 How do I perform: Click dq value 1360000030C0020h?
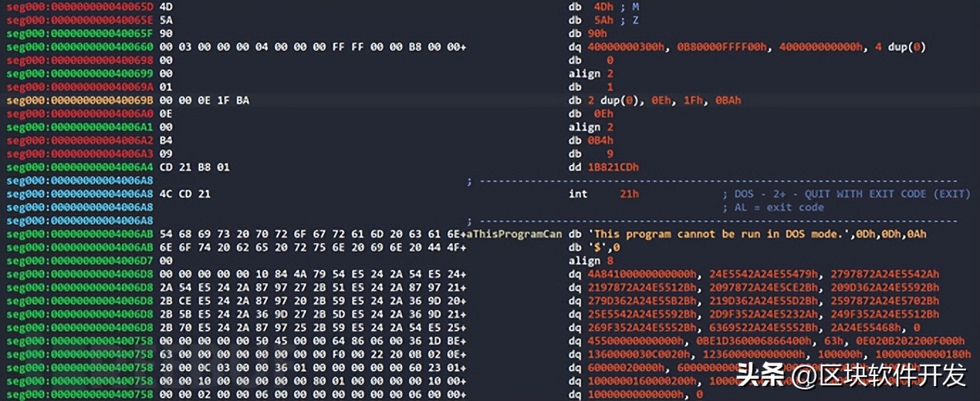[x=637, y=355]
